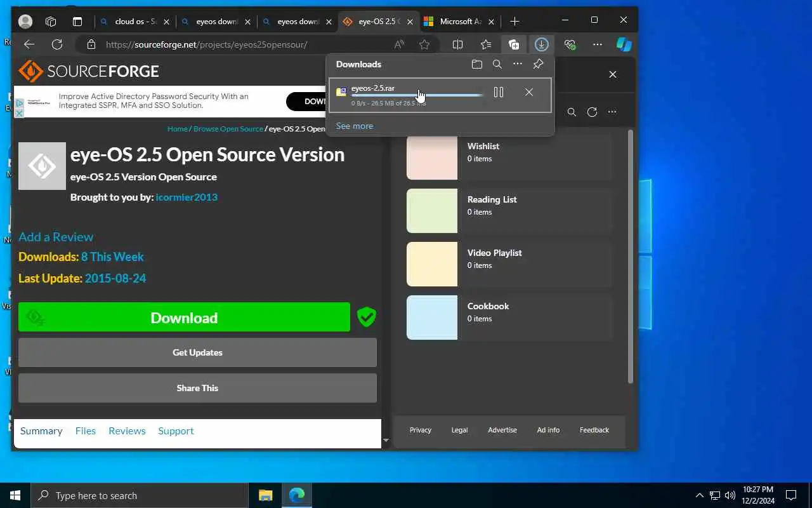Add page to favorites star icon
This screenshot has width=812, height=508.
424,44
